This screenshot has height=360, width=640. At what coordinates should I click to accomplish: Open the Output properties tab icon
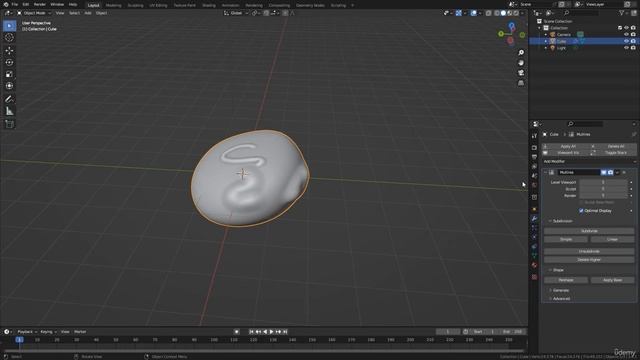(534, 157)
